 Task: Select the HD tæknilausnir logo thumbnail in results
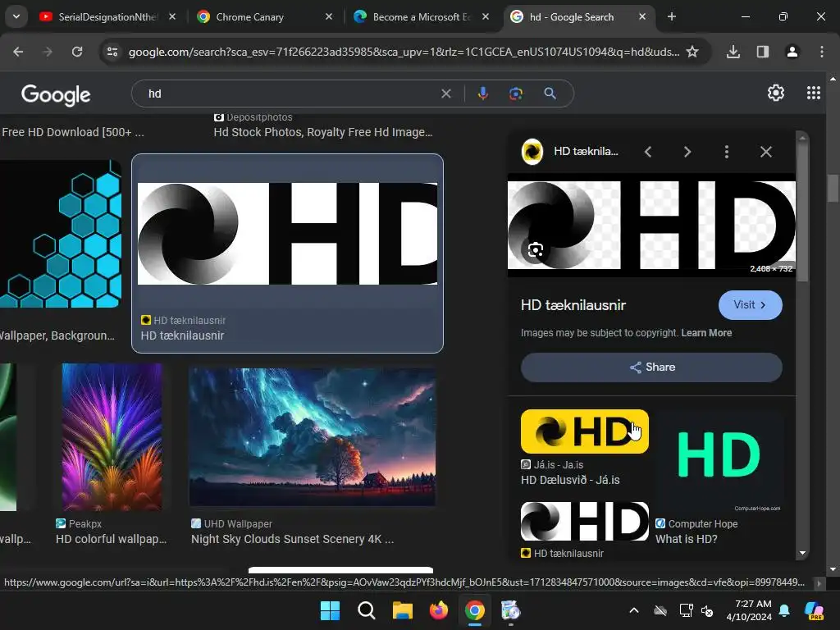click(x=287, y=234)
